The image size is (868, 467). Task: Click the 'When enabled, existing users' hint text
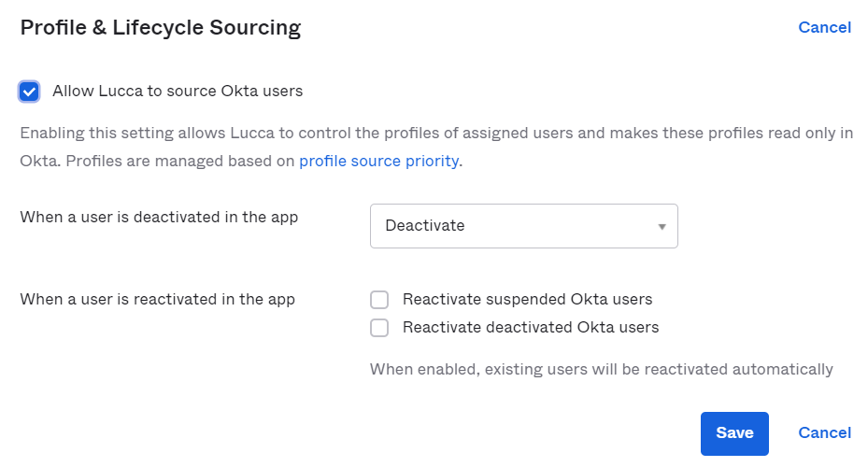pyautogui.click(x=601, y=369)
